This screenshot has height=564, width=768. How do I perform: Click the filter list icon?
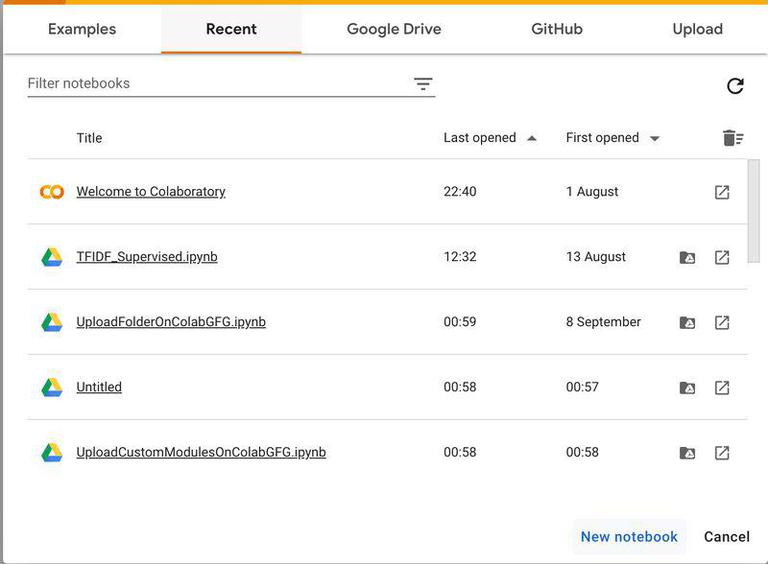423,84
